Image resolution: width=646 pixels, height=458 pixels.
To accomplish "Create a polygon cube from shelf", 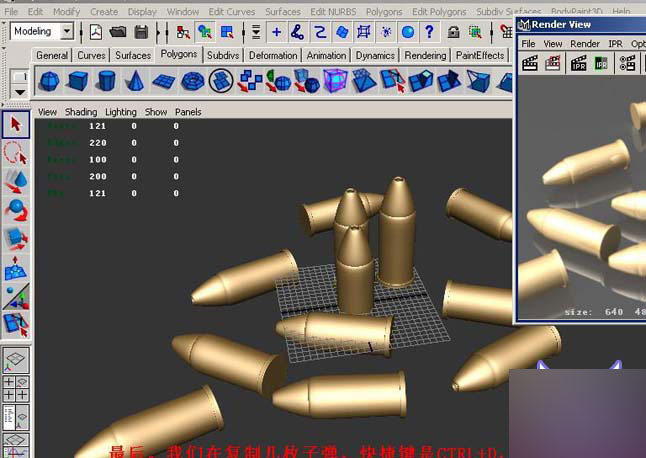I will tap(77, 81).
